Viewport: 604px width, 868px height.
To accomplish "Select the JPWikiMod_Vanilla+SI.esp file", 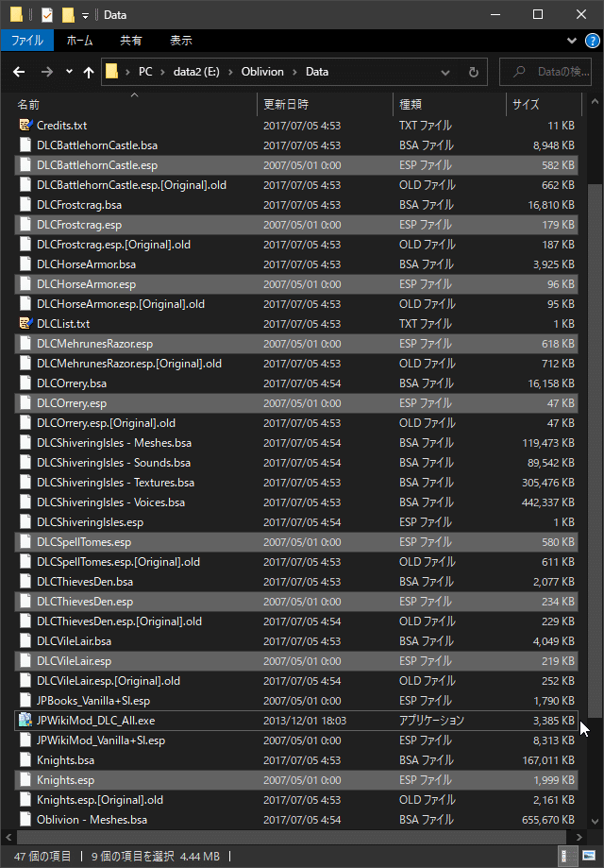I will click(296, 740).
